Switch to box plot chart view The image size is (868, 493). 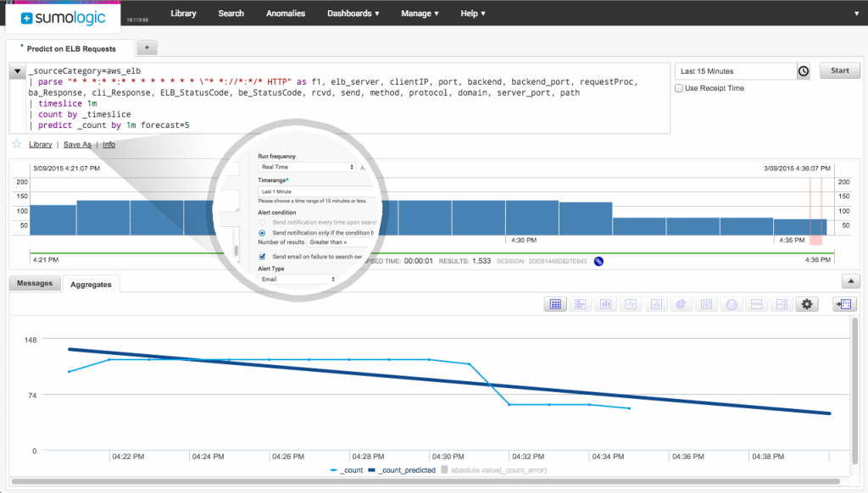(x=706, y=304)
